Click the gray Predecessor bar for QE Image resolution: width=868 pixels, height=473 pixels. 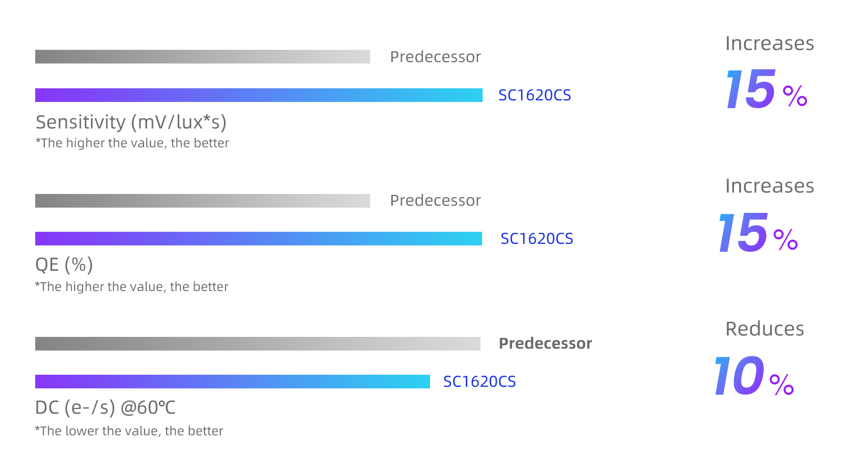(x=202, y=201)
